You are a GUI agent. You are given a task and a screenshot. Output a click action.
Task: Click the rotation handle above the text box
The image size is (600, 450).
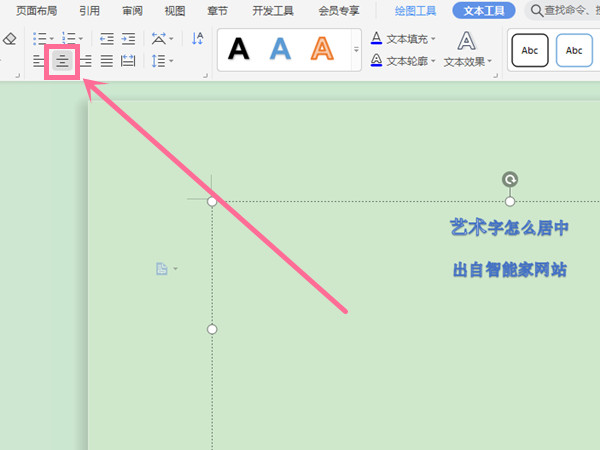(x=510, y=180)
